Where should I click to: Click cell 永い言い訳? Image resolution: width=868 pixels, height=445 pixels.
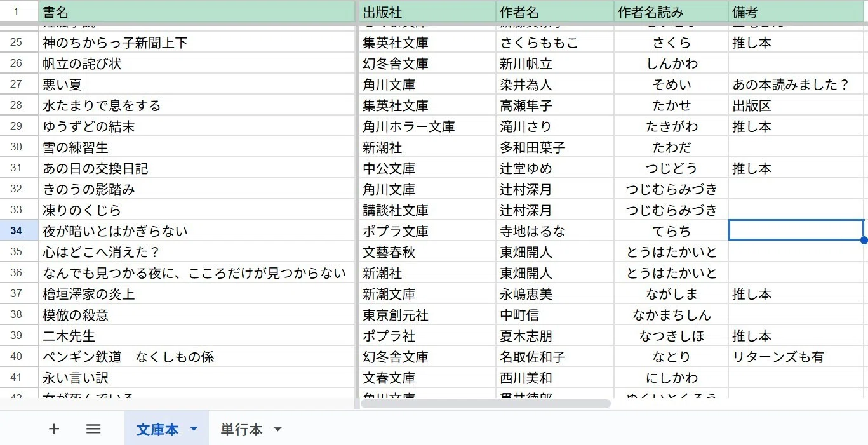(x=197, y=378)
